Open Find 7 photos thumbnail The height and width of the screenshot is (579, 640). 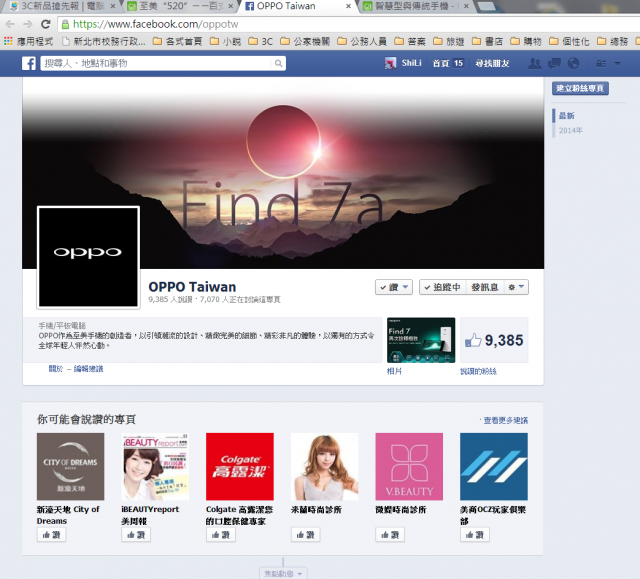(x=421, y=340)
